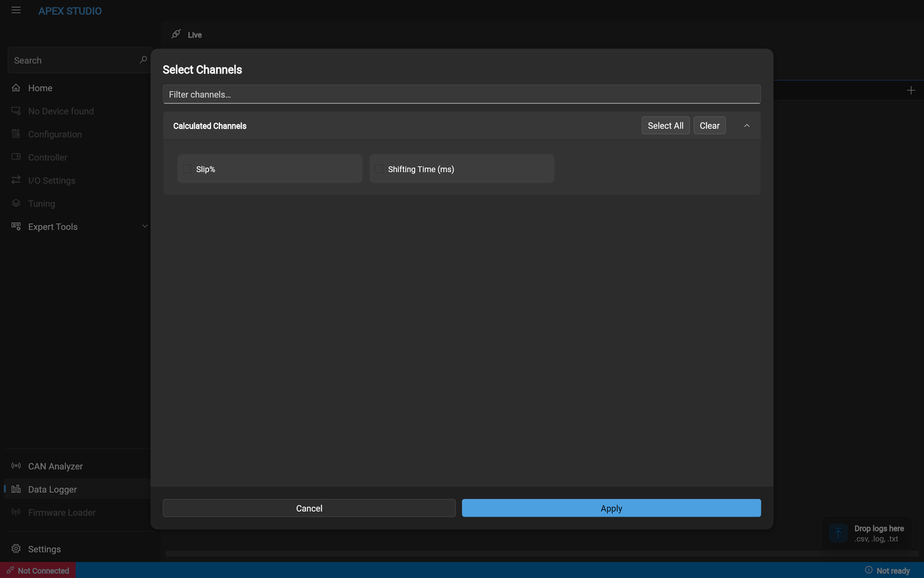924x578 pixels.
Task: Focus the Filter channels input
Action: tap(462, 94)
